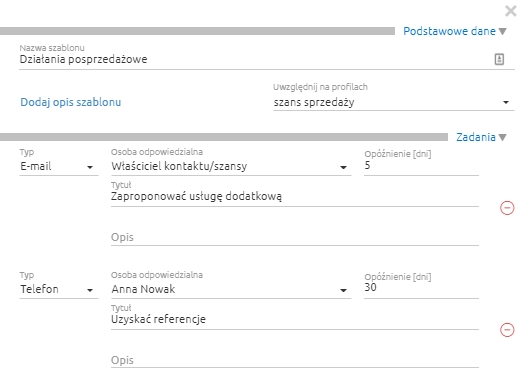This screenshot has height=387, width=522.
Task: Remove the 'Zaproponować usługę dodatkową' task
Action: point(507,208)
